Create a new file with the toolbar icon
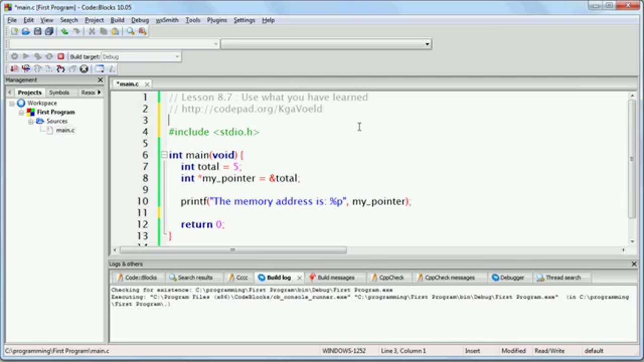The width and height of the screenshot is (644, 362). tap(14, 31)
